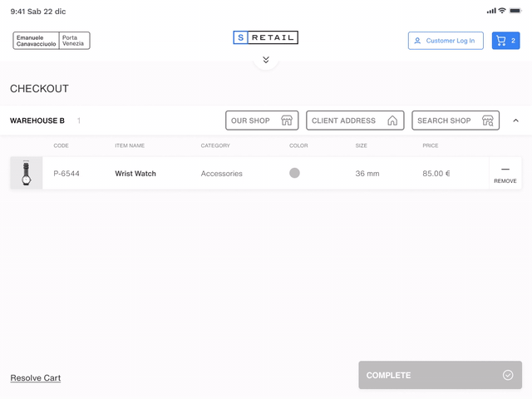The image size is (532, 399).
Task: Click the store icon in Our Shop
Action: pos(287,121)
